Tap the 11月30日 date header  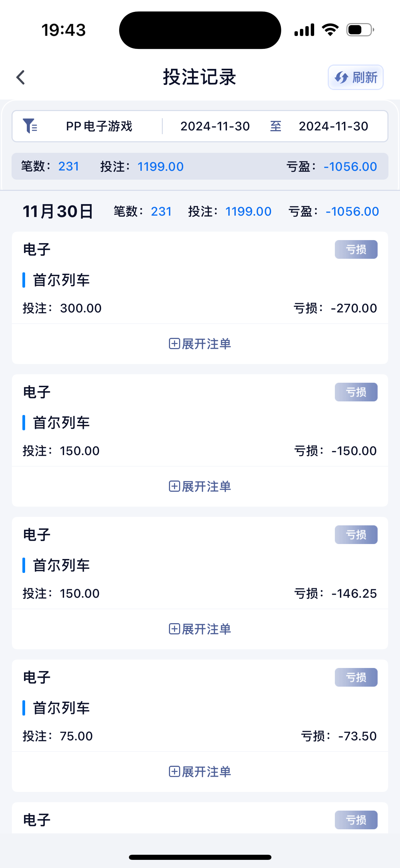(58, 211)
